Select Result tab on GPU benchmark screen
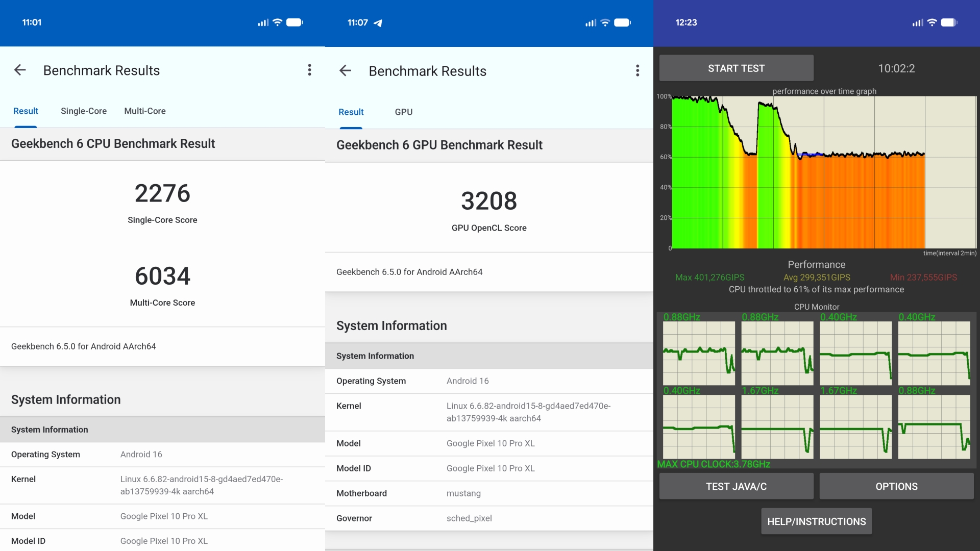The image size is (980, 551). (x=351, y=112)
